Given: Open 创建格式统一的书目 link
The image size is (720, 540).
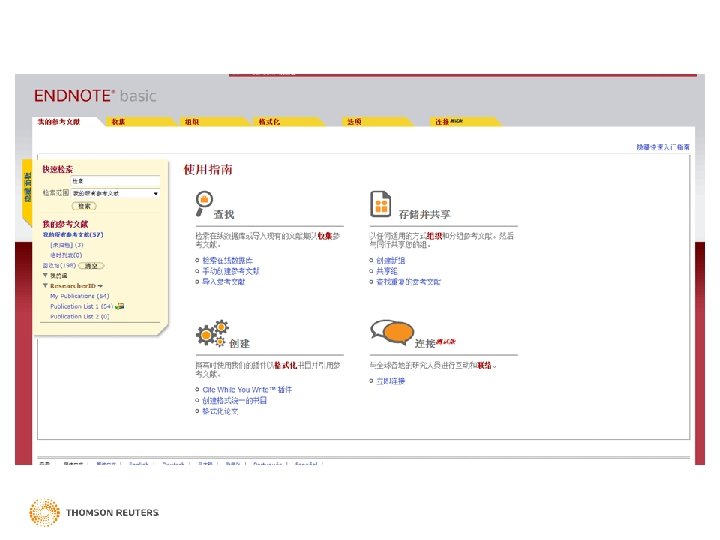Looking at the screenshot, I should (x=234, y=400).
